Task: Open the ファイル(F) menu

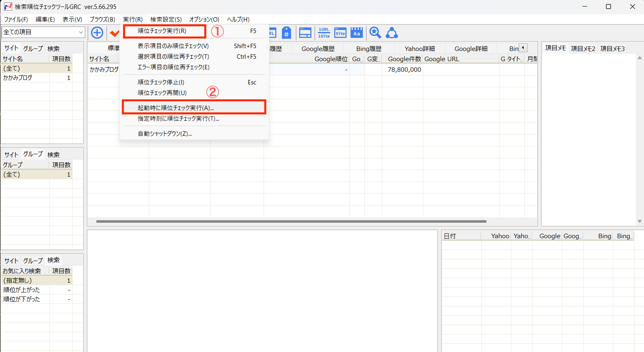Action: click(16, 19)
